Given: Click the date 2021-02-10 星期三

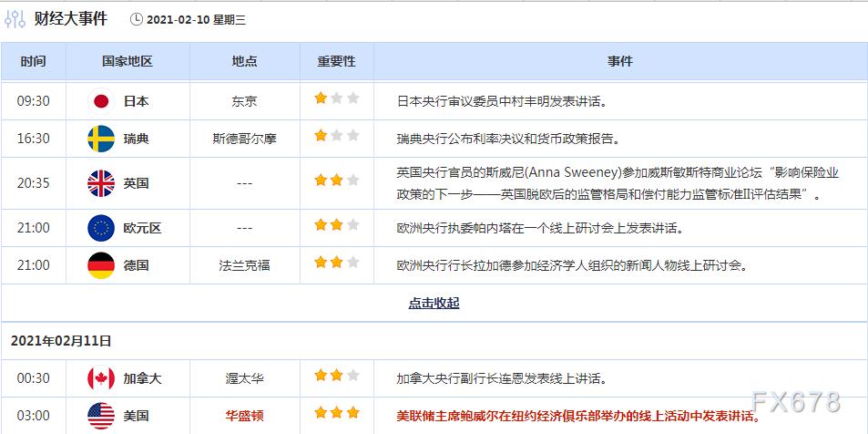Looking at the screenshot, I should click(x=196, y=20).
